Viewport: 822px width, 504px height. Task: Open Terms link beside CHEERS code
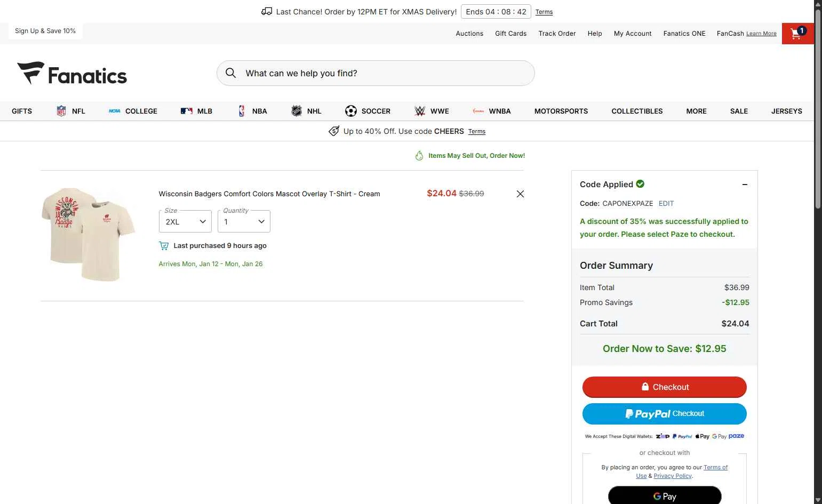pos(477,131)
